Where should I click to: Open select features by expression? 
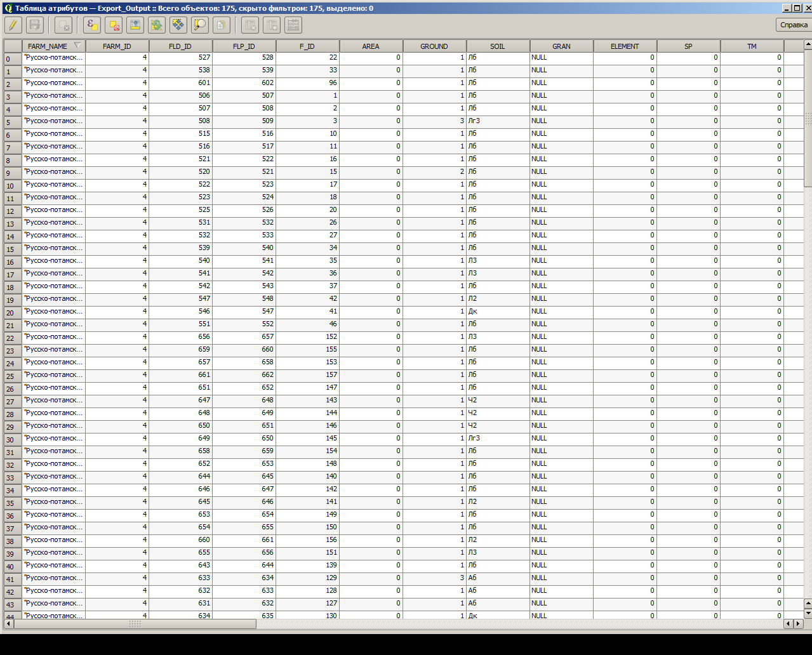93,25
